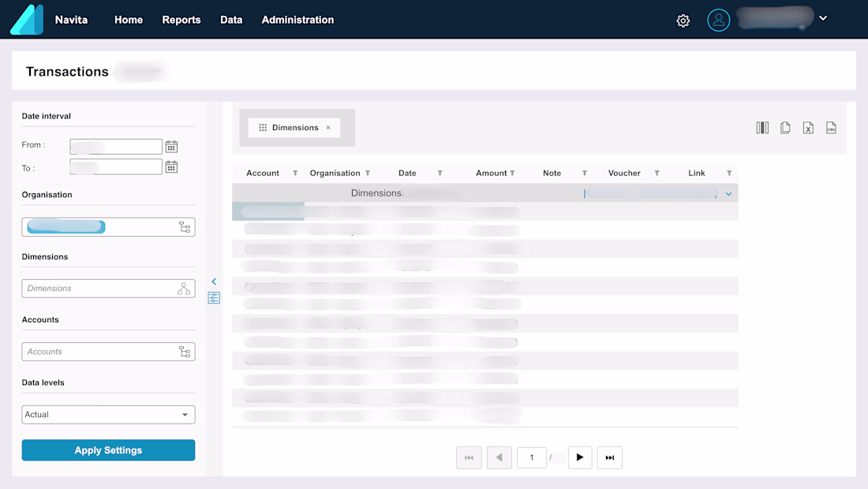
Task: Open the Data menu
Action: click(231, 20)
